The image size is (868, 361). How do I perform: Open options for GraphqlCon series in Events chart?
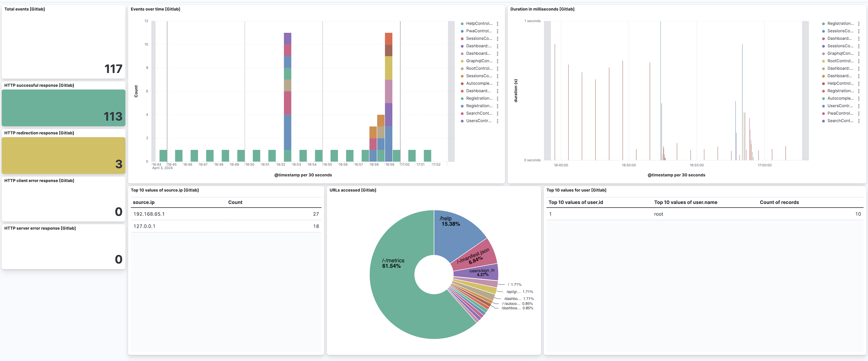(x=497, y=61)
